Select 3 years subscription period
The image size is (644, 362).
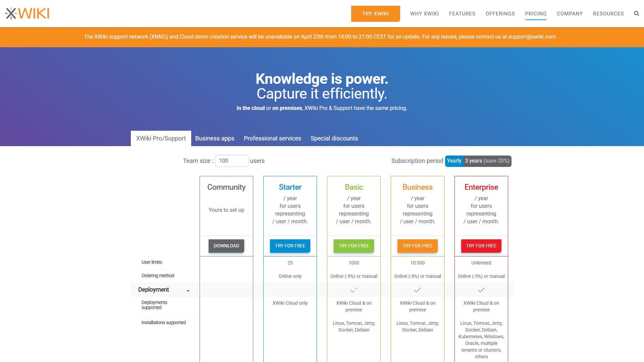click(x=487, y=161)
